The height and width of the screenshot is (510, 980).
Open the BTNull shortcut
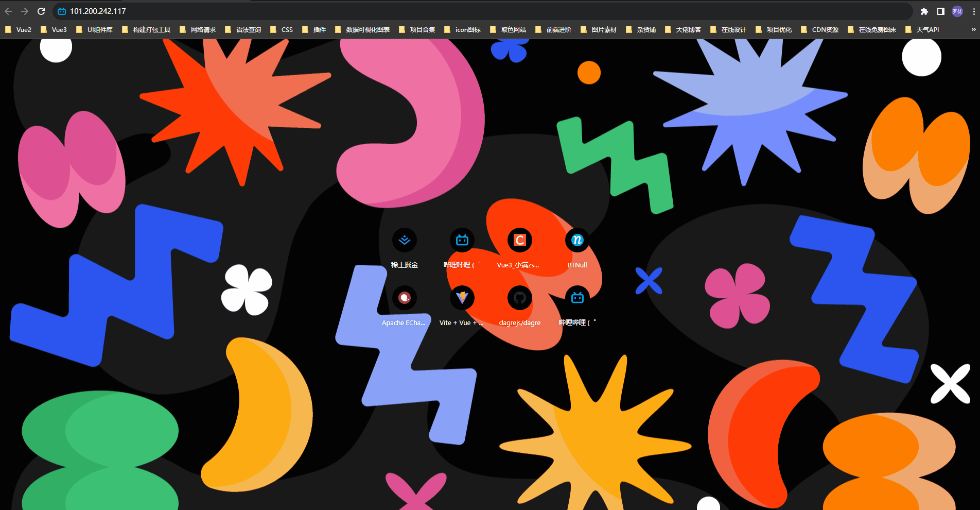[x=577, y=249]
